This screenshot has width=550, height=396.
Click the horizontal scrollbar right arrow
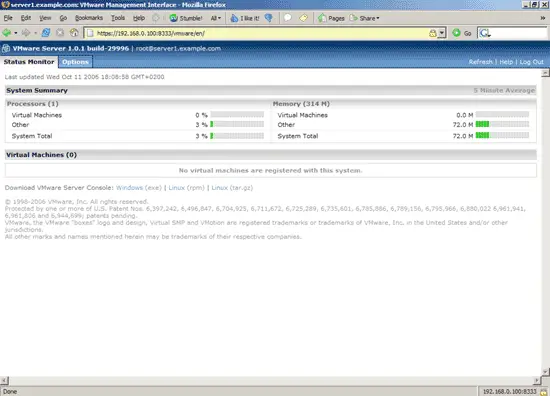tap(537, 381)
